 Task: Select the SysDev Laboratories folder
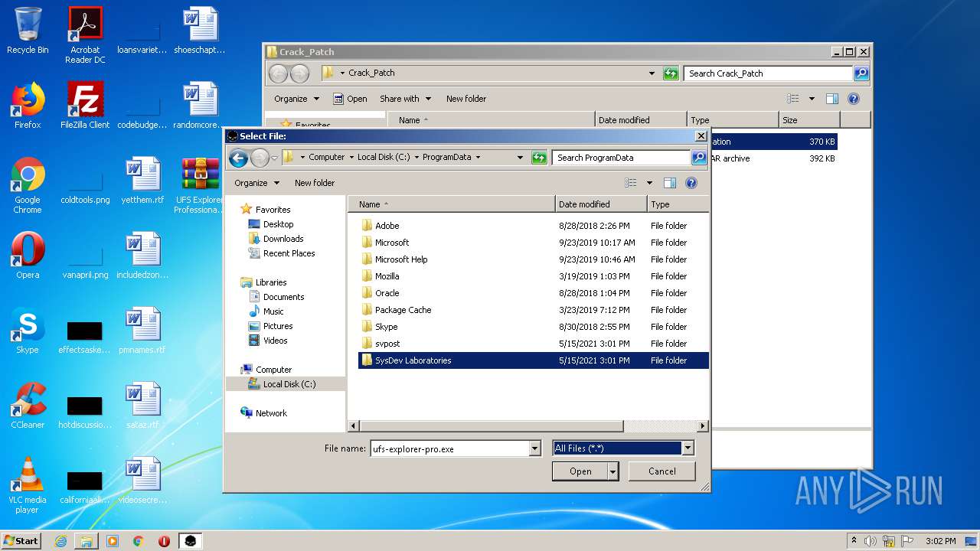pos(533,360)
